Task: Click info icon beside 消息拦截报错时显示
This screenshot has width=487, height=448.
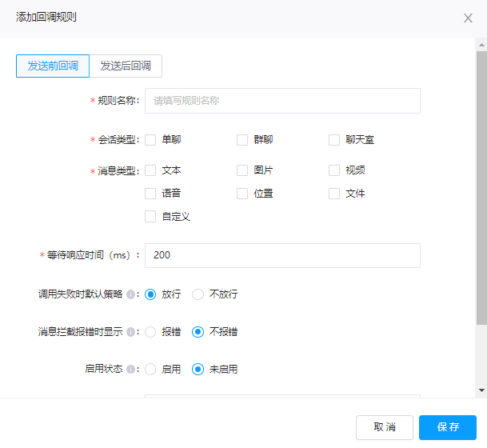Action: pos(130,332)
